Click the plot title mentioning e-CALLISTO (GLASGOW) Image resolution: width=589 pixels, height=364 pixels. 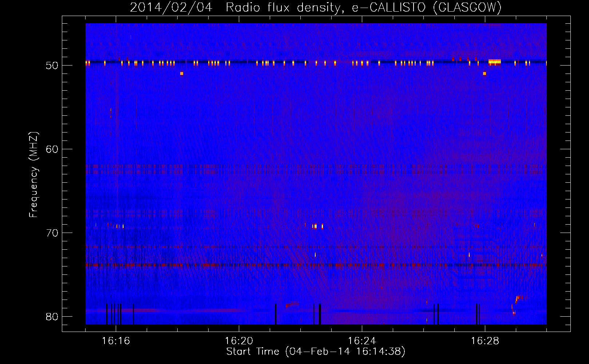click(316, 7)
